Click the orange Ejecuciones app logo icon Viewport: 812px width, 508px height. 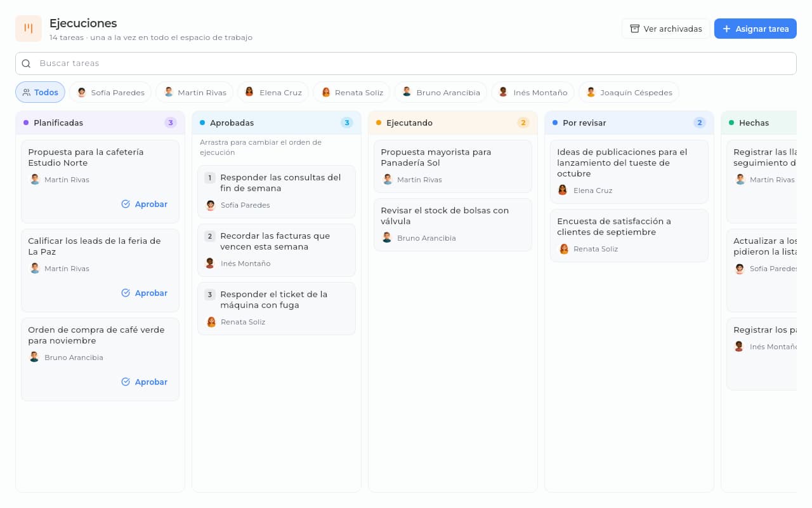(29, 29)
